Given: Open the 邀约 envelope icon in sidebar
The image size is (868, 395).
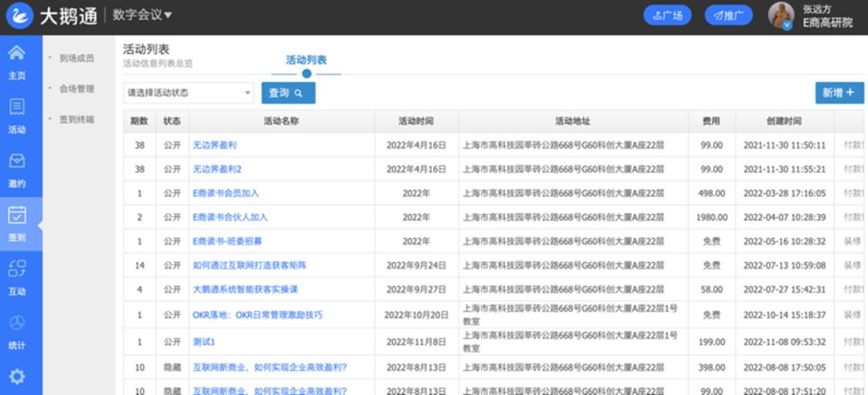Looking at the screenshot, I should point(17,161).
